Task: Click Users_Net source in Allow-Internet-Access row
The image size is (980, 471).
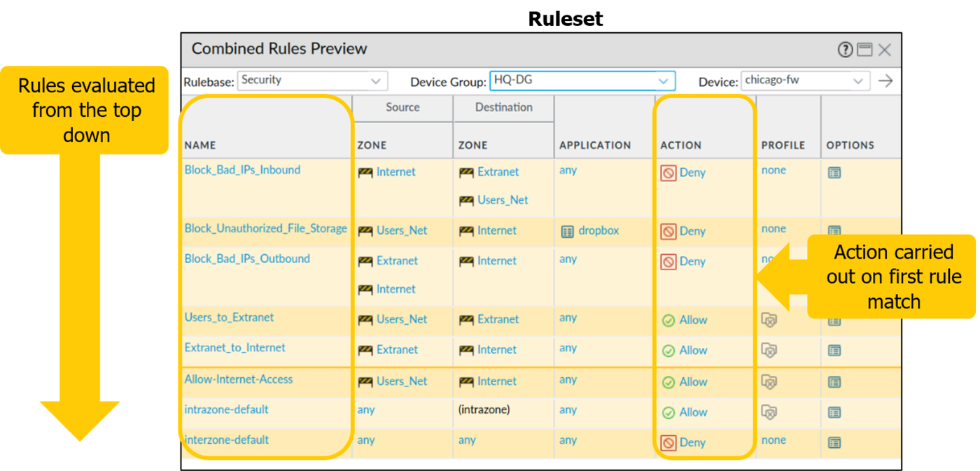Action: [x=402, y=381]
